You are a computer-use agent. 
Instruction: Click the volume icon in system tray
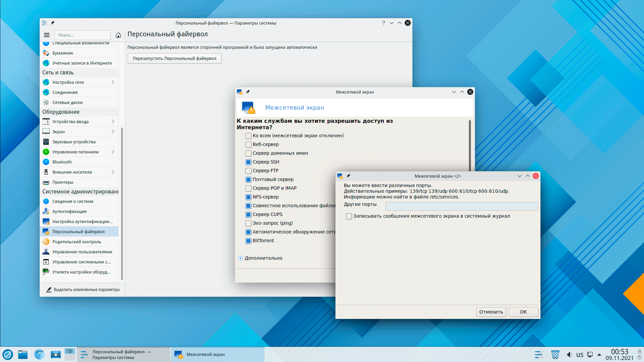(569, 355)
